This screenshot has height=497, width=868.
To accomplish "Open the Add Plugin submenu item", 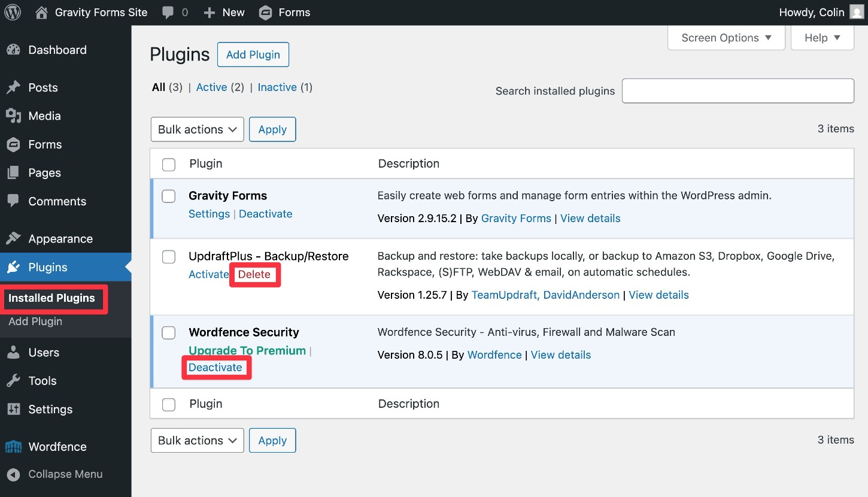I will [x=35, y=322].
